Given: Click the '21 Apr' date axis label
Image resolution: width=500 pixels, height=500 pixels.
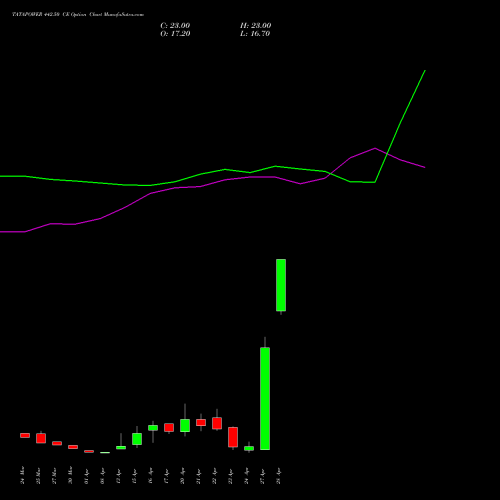Looking at the screenshot, I should [x=198, y=476].
